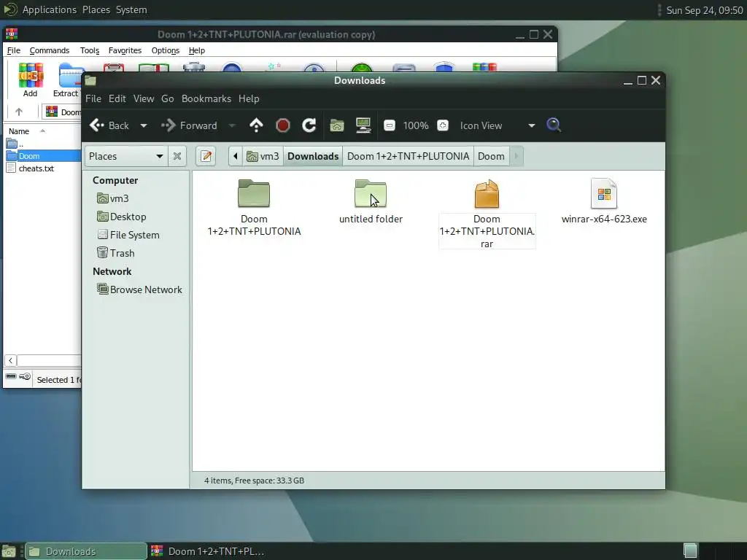Open the Home folder toolbar icon
The height and width of the screenshot is (560, 747).
point(337,125)
